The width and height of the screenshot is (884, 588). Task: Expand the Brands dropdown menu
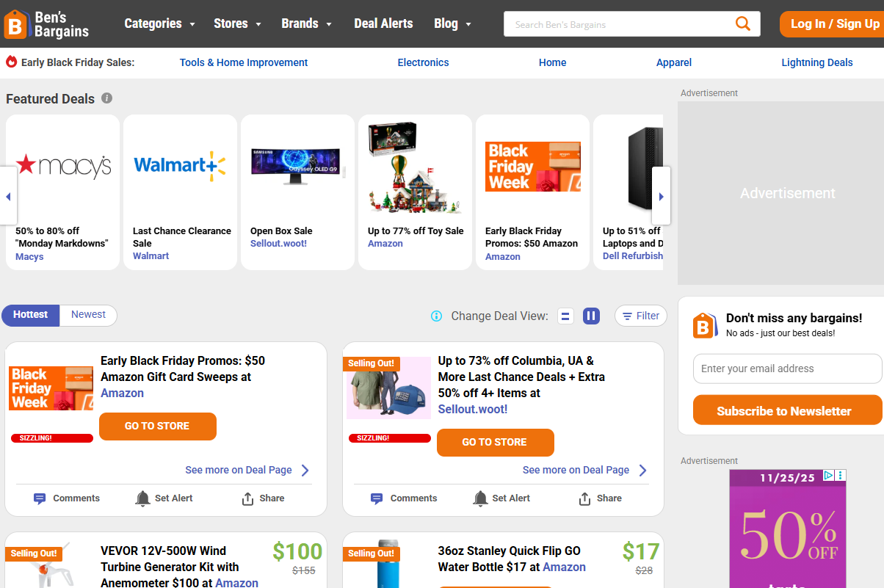point(306,23)
